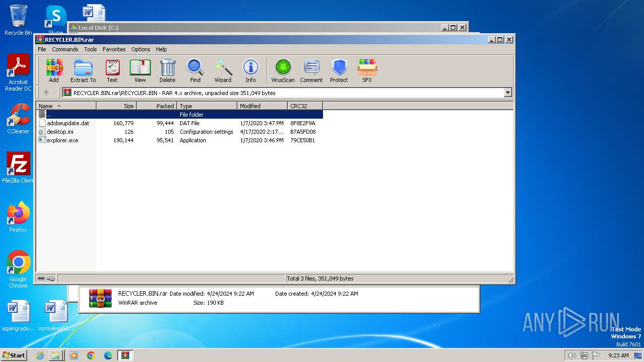Open File Explorer taskbar icon
The width and height of the screenshot is (644, 362).
tap(56, 355)
